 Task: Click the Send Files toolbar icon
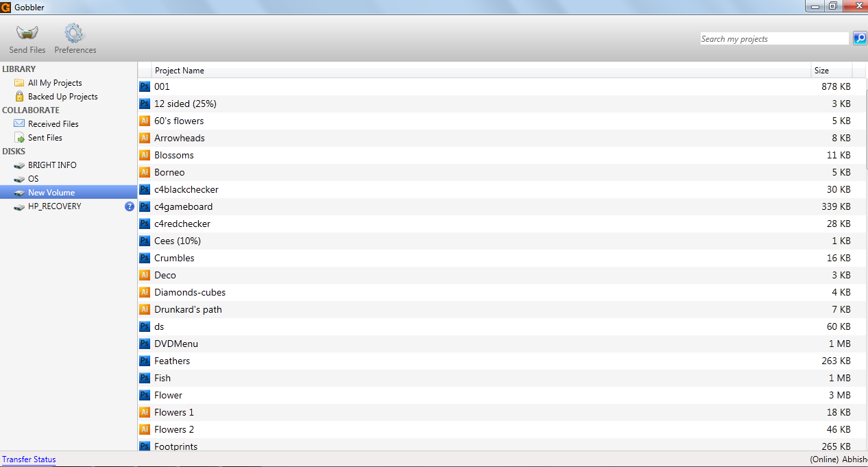tap(27, 32)
